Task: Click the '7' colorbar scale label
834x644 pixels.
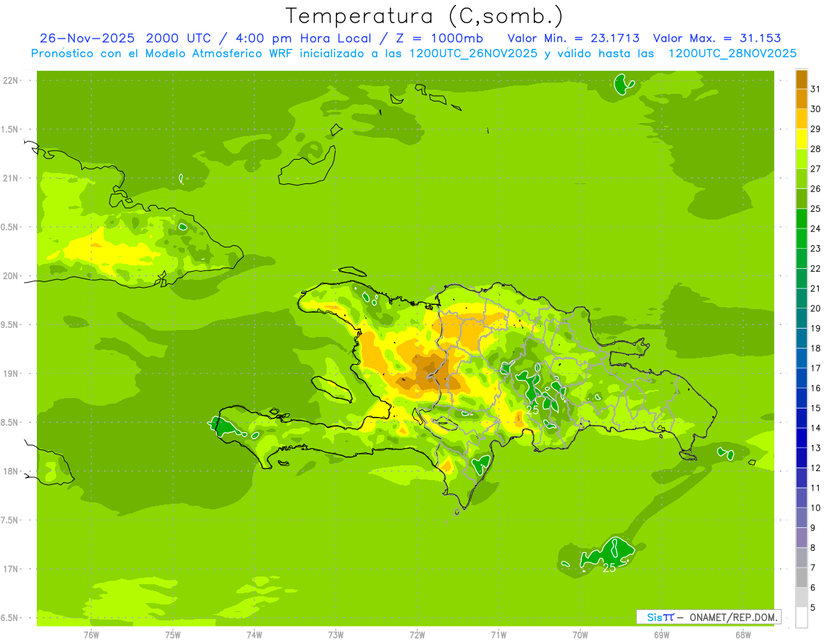Action: coord(813,568)
